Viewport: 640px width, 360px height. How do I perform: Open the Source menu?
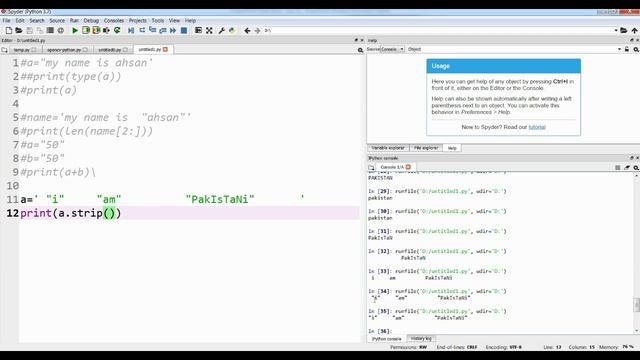pos(57,20)
